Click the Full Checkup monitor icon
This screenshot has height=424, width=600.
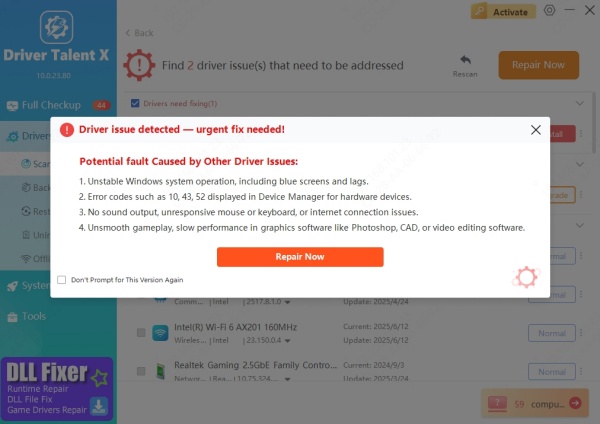(x=12, y=106)
